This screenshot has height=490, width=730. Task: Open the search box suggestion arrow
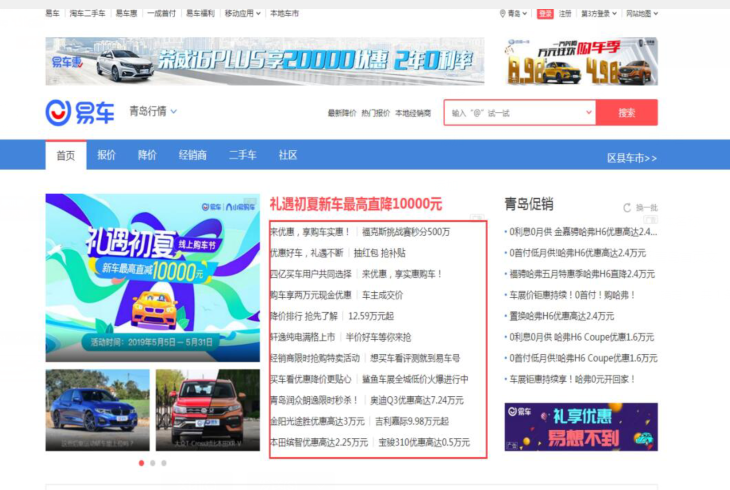(588, 112)
